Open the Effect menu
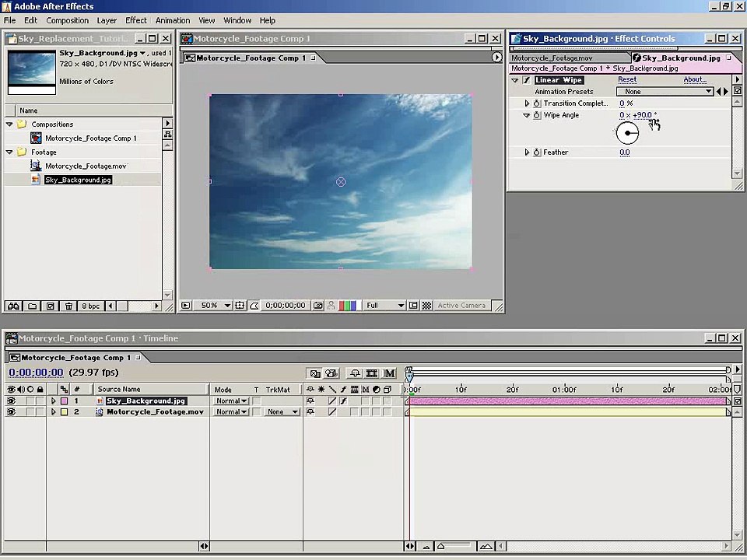747x560 pixels. (x=136, y=20)
